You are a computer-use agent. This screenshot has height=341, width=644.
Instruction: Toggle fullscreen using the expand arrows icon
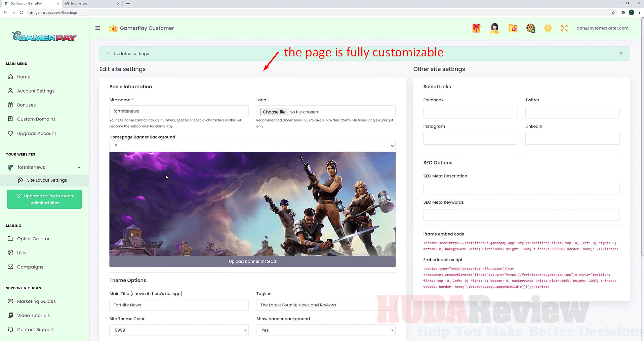click(564, 28)
